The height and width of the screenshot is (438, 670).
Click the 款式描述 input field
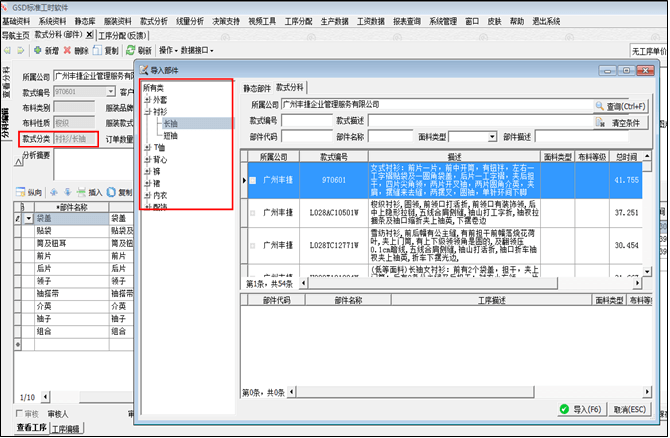pos(480,121)
